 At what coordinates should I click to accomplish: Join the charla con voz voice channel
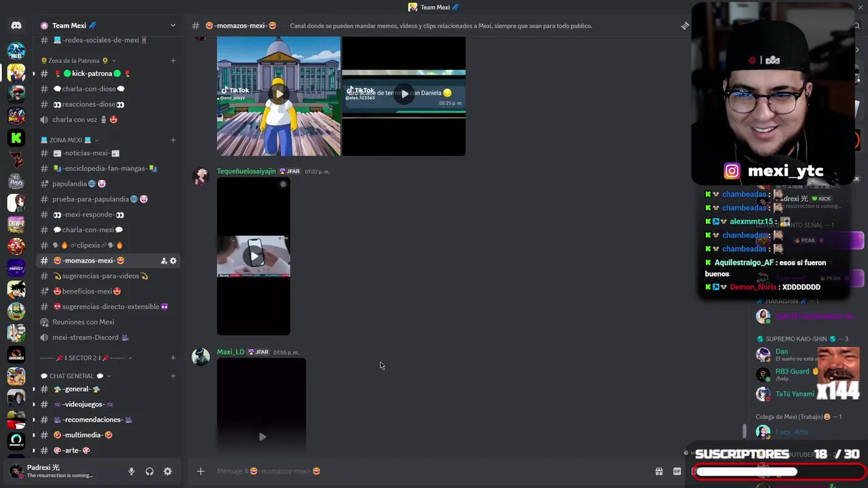point(107,119)
